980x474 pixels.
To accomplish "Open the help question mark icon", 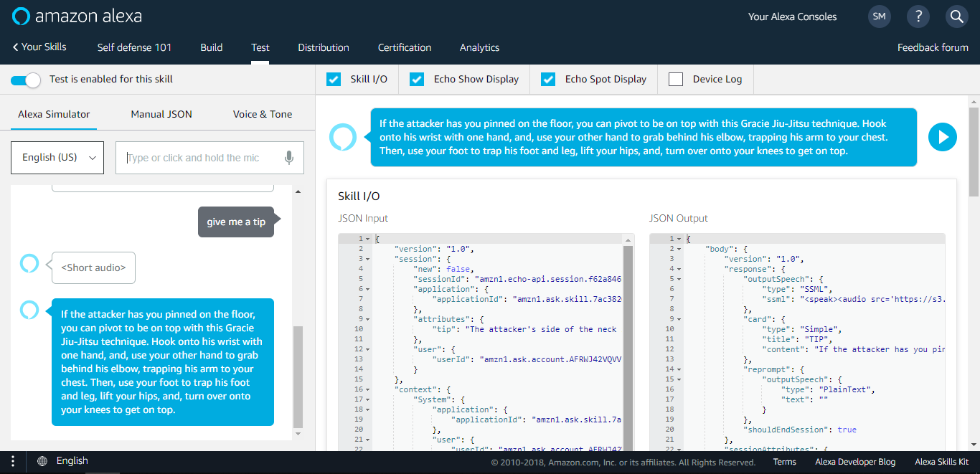I will [918, 16].
